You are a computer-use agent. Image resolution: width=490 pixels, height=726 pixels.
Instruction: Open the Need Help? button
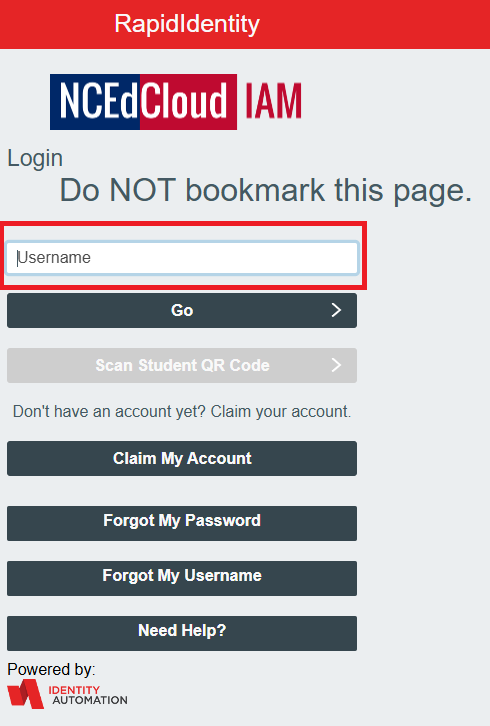click(182, 633)
